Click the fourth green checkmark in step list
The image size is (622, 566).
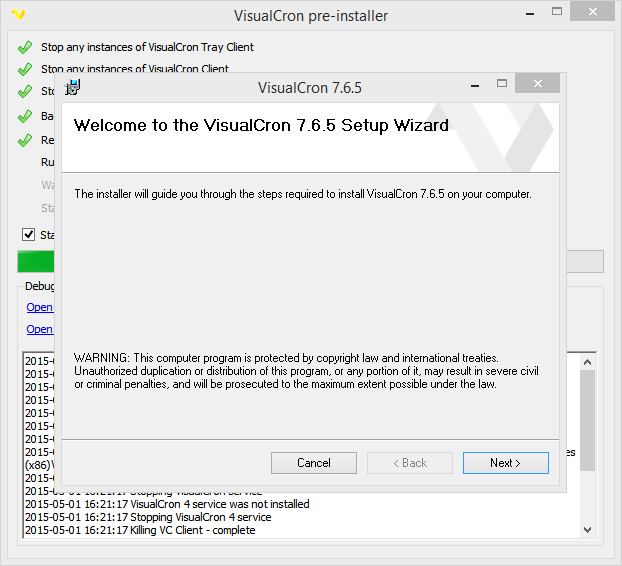[25, 116]
